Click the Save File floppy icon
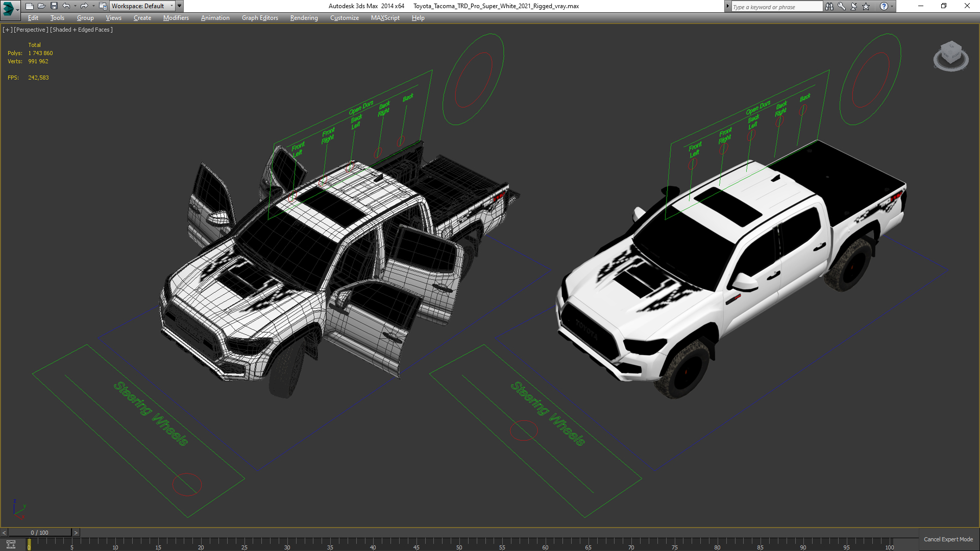 (x=54, y=6)
